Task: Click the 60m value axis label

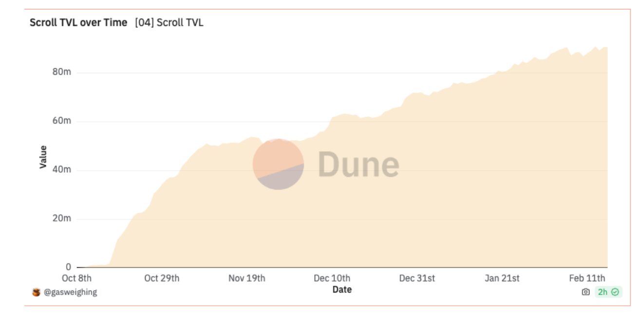Action: point(61,121)
